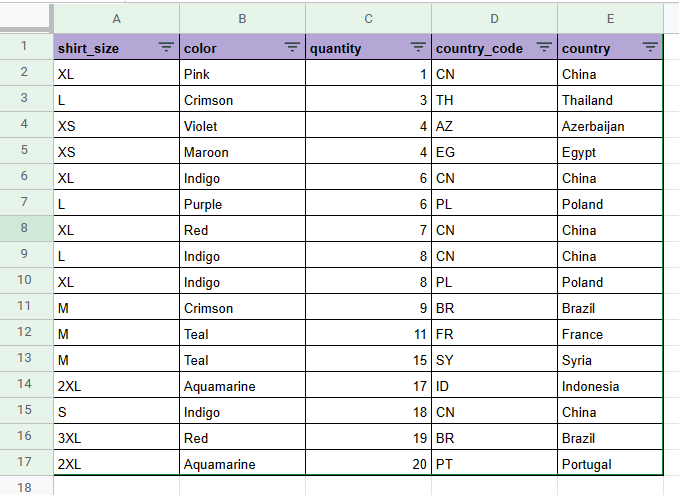Viewport: 679px width, 495px height.
Task: Open the country column filter
Action: 650,47
